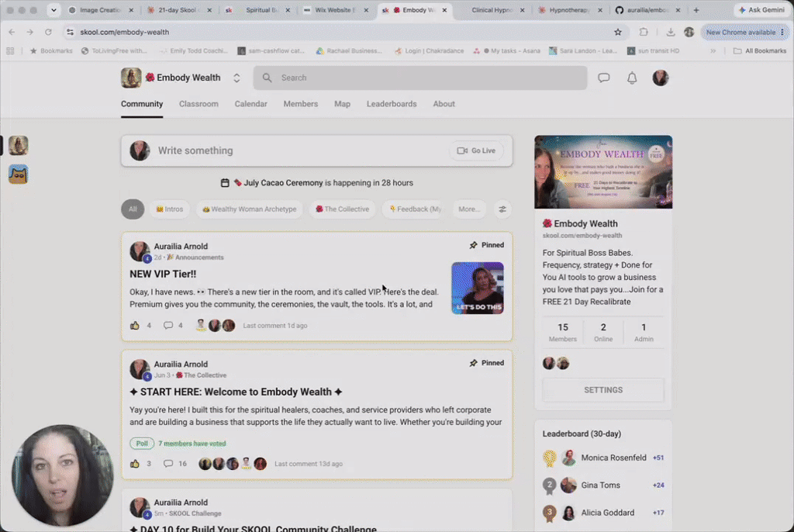Filter posts by Intros category
The width and height of the screenshot is (794, 532).
170,209
